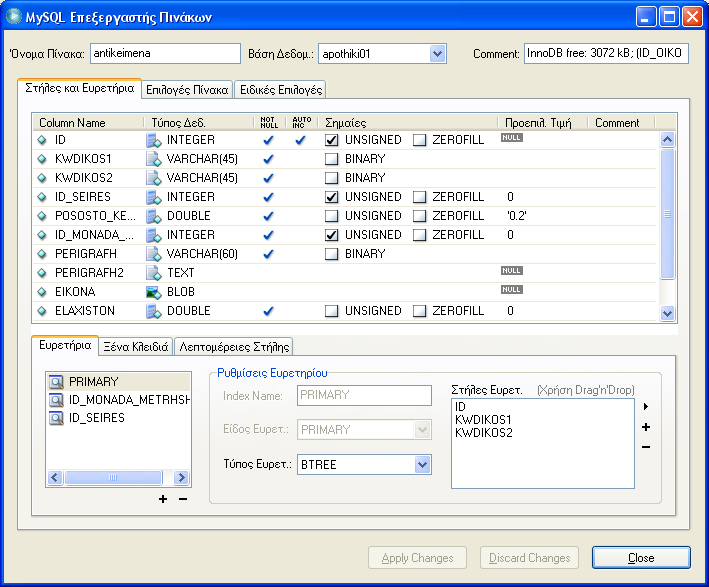Switch to Επιλογές Πίνακα tab

187,90
